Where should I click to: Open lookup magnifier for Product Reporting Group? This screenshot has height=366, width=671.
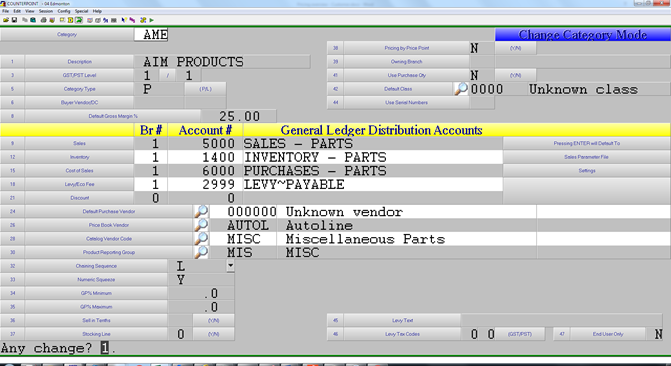[x=201, y=252]
